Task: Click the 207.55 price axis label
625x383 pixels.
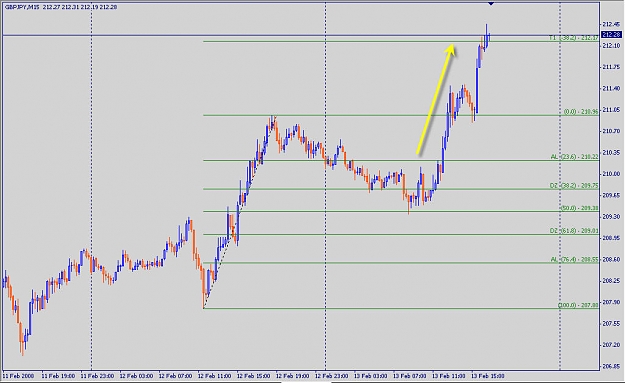Action: 611,323
